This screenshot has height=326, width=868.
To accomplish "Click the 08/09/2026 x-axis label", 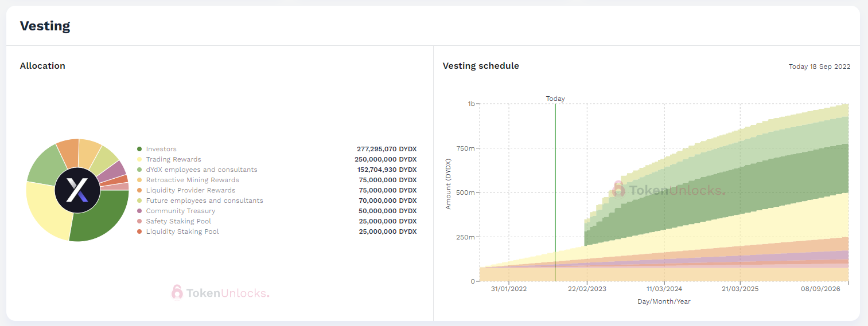I will [821, 289].
